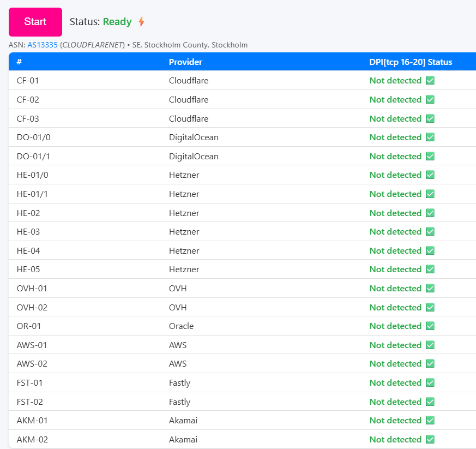Click the green checkmark icon for DO-01/0

pyautogui.click(x=430, y=137)
